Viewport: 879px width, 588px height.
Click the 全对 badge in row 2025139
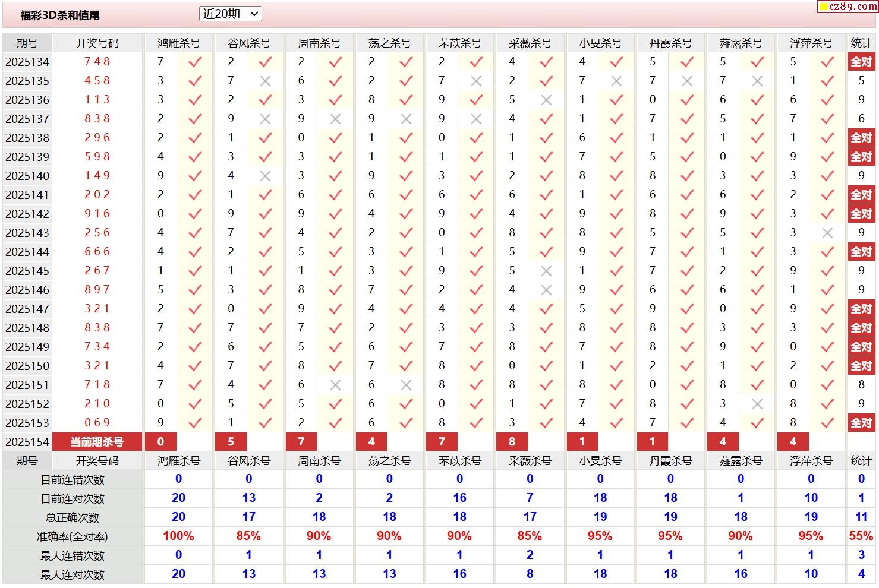[x=861, y=157]
